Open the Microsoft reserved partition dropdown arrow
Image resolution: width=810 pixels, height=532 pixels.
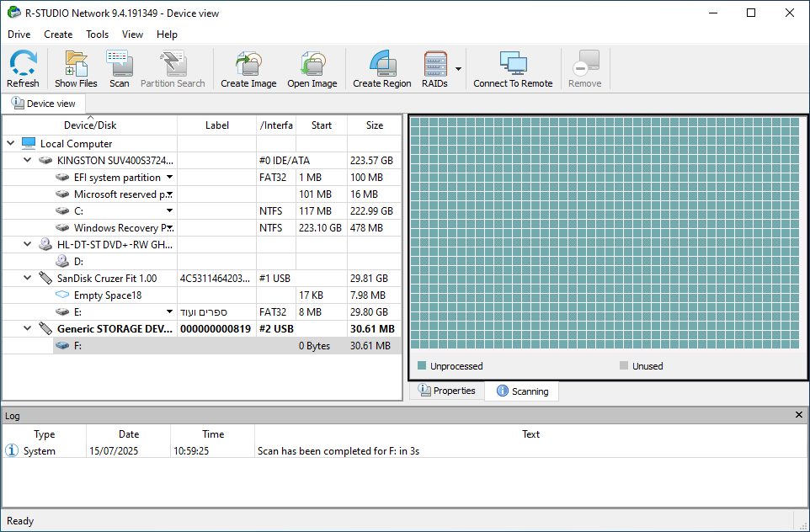click(169, 194)
